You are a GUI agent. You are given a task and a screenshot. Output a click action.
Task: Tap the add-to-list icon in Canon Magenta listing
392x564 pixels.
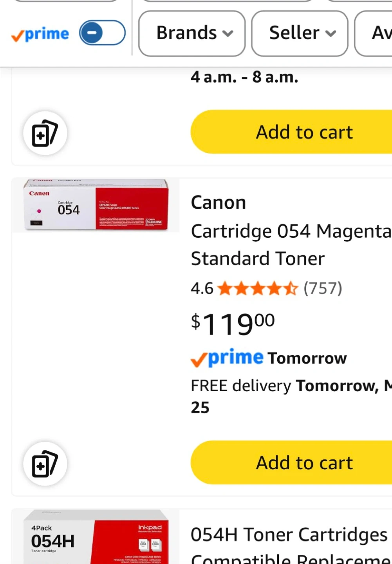(45, 464)
